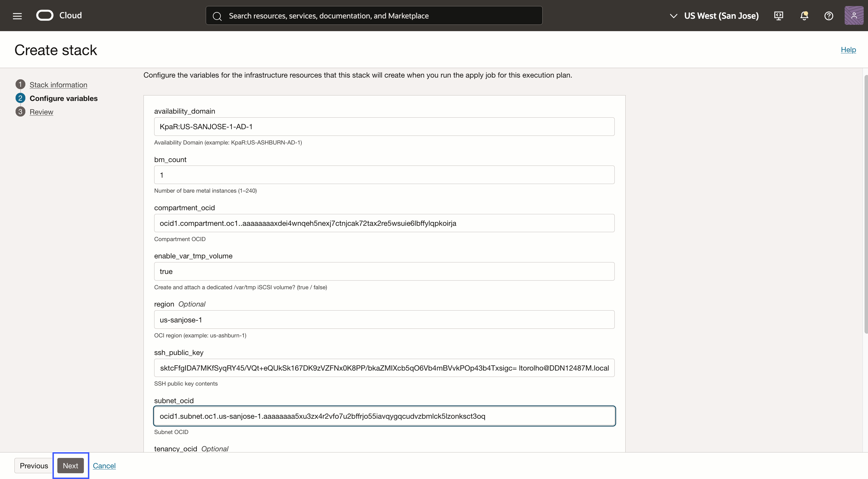Click the Previous button

pos(34,465)
